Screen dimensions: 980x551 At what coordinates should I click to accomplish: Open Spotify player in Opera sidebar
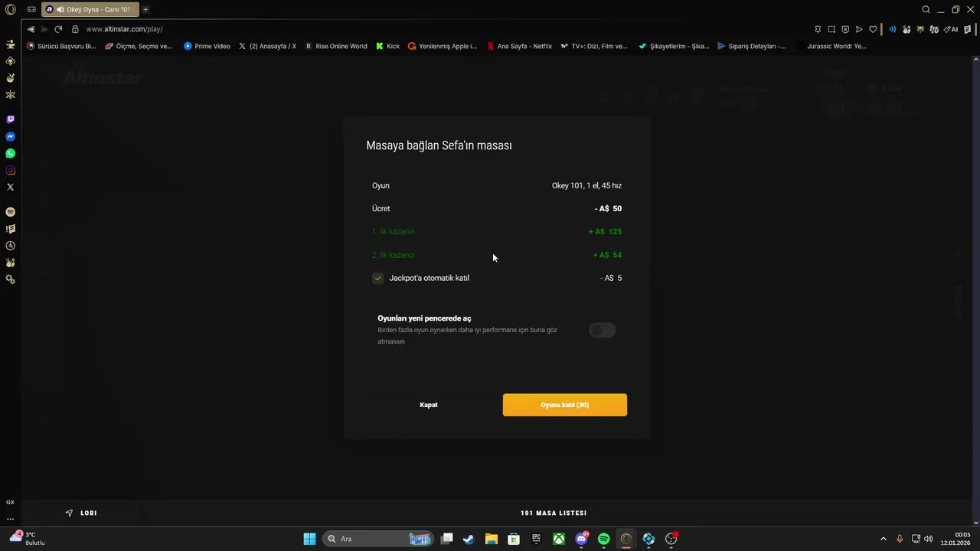11,212
